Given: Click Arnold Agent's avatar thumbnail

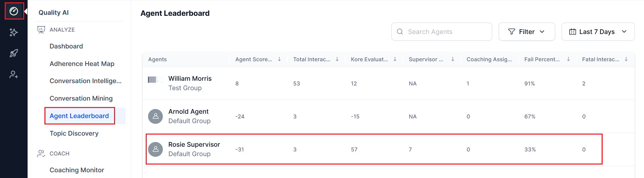Looking at the screenshot, I should coord(155,116).
